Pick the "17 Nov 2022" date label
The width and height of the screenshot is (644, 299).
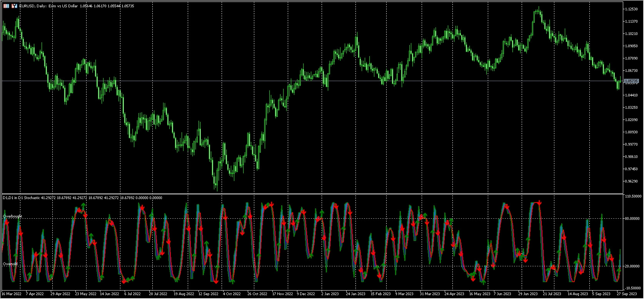[x=282, y=294]
